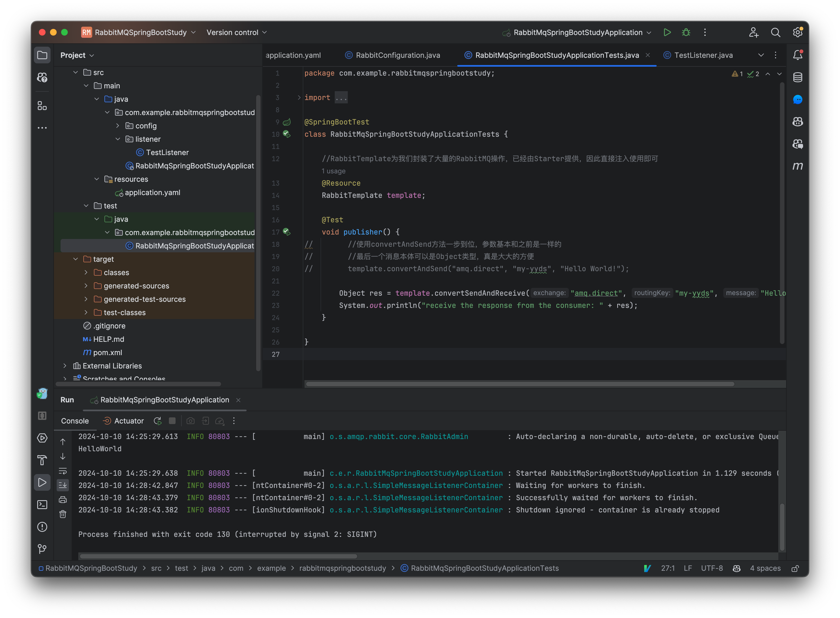
Task: Open go-to-line via the 27:1 indicator
Action: tap(667, 568)
